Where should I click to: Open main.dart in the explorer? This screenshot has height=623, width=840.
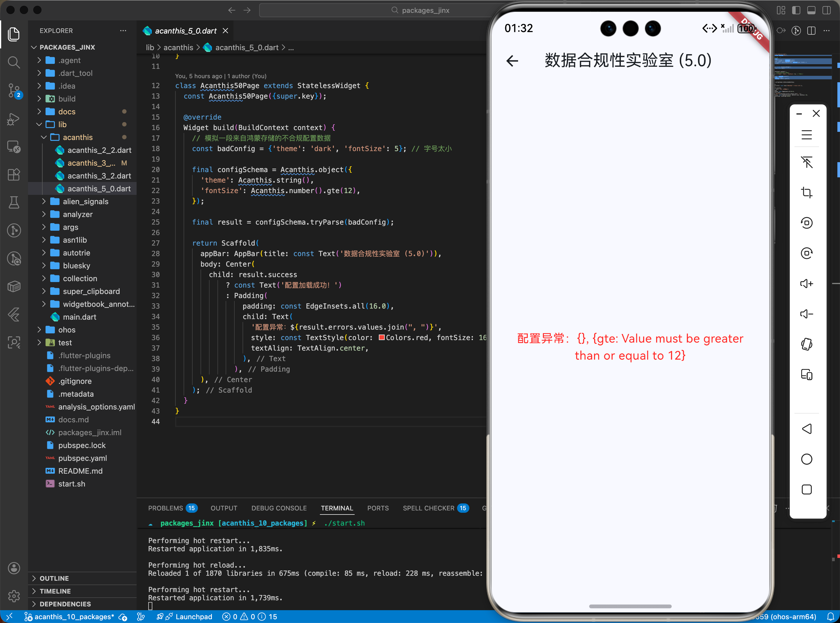coord(79,317)
